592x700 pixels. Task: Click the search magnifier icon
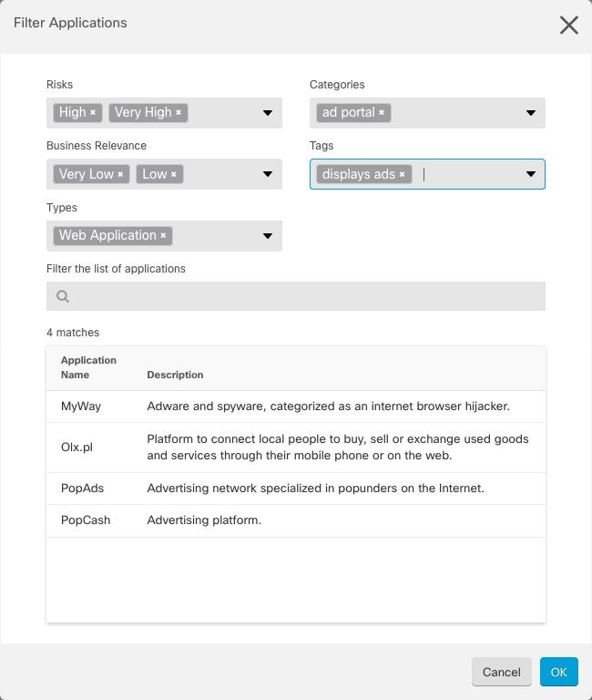[63, 296]
